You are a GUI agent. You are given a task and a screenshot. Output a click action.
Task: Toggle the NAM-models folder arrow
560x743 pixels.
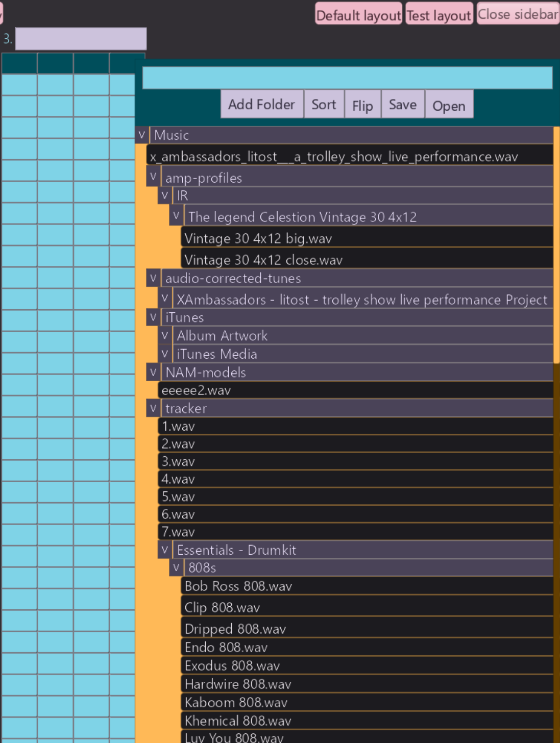153,372
